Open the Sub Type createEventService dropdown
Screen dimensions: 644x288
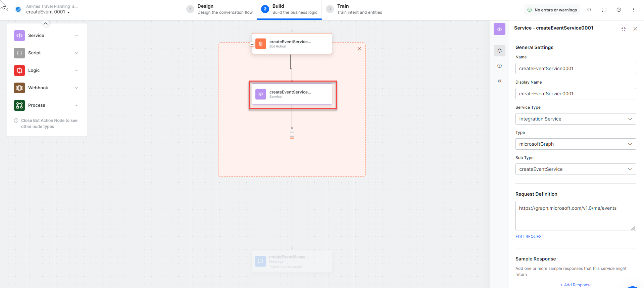click(576, 169)
